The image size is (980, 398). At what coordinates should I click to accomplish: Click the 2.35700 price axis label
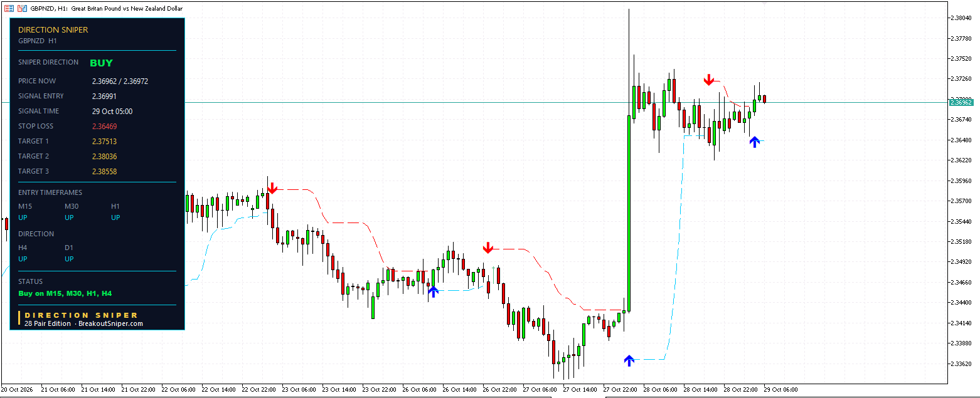[x=962, y=201]
